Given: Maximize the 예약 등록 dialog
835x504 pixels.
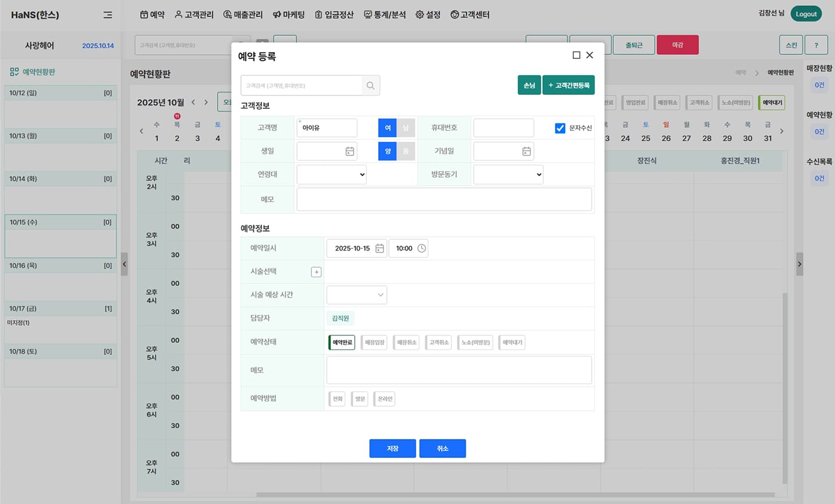Looking at the screenshot, I should [x=576, y=55].
